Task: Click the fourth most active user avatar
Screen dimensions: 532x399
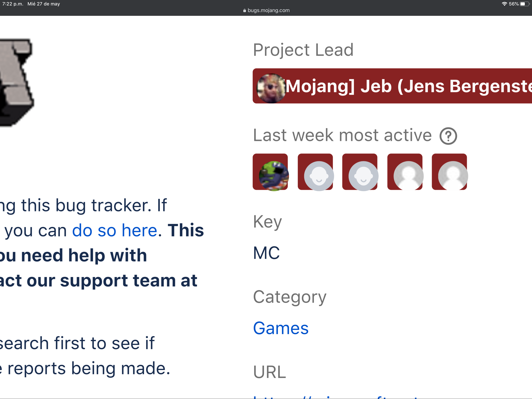Action: [408, 175]
